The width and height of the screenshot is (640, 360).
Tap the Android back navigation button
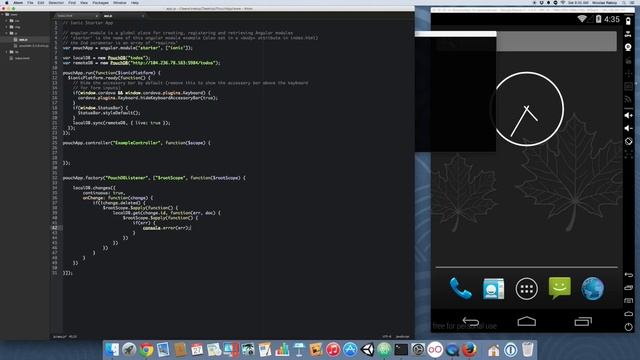(471, 322)
